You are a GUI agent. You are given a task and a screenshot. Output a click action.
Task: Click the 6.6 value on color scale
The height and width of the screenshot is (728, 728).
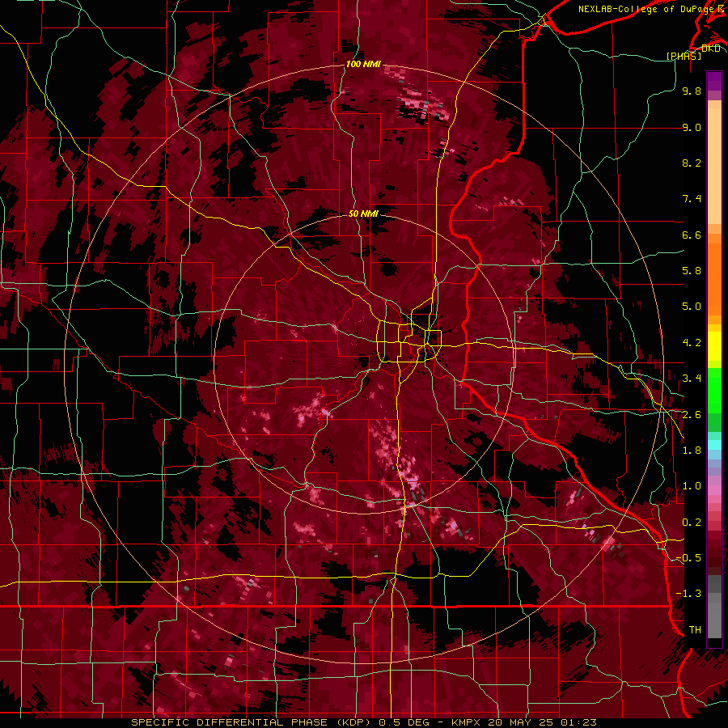point(692,235)
